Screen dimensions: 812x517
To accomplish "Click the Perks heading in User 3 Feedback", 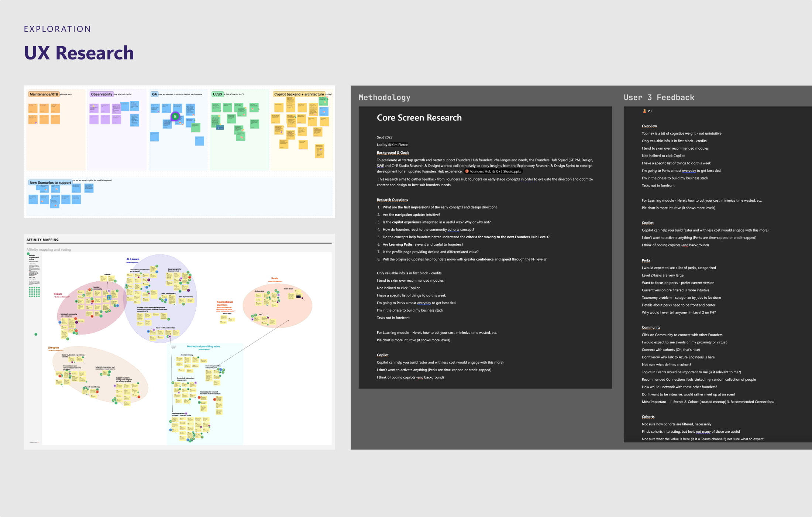I will 646,260.
